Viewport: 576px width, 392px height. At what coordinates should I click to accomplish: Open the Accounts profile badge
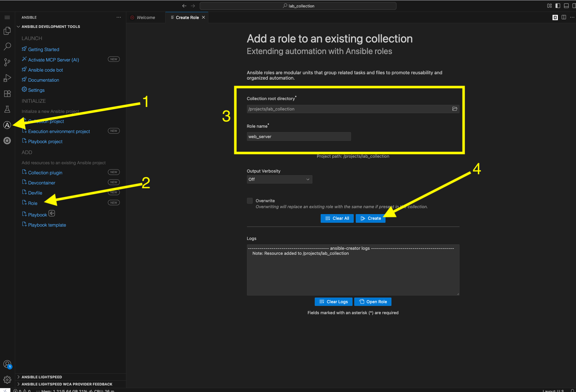pyautogui.click(x=7, y=364)
